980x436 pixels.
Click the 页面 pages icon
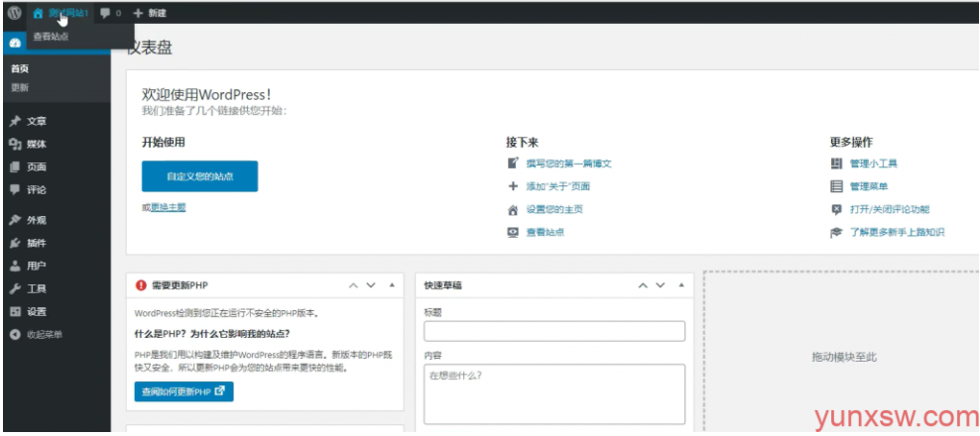(x=16, y=166)
